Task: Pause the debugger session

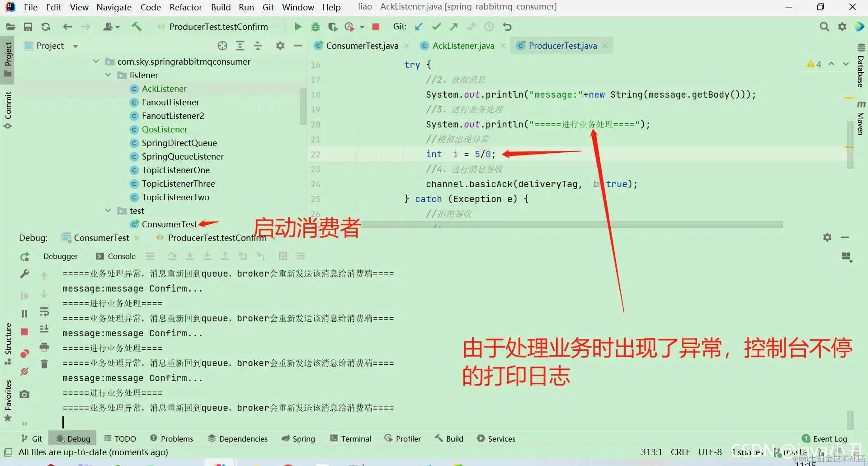Action: click(x=25, y=313)
